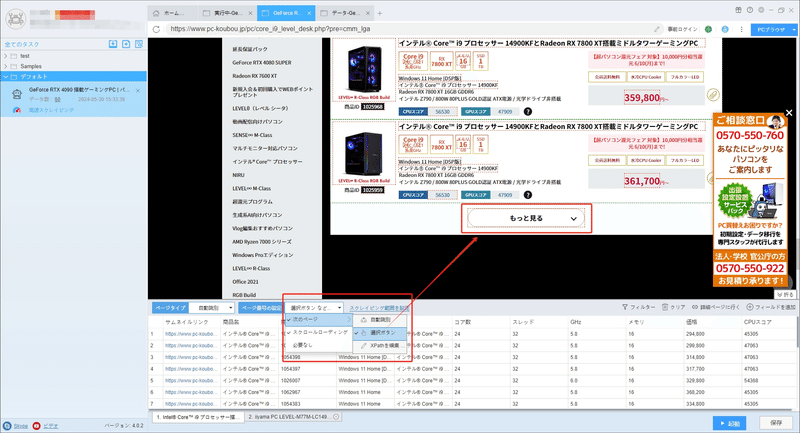Click the new task icon in task panel header

[126, 44]
